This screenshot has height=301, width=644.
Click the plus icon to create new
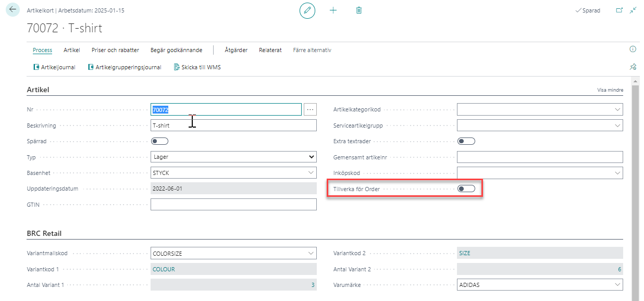point(333,10)
